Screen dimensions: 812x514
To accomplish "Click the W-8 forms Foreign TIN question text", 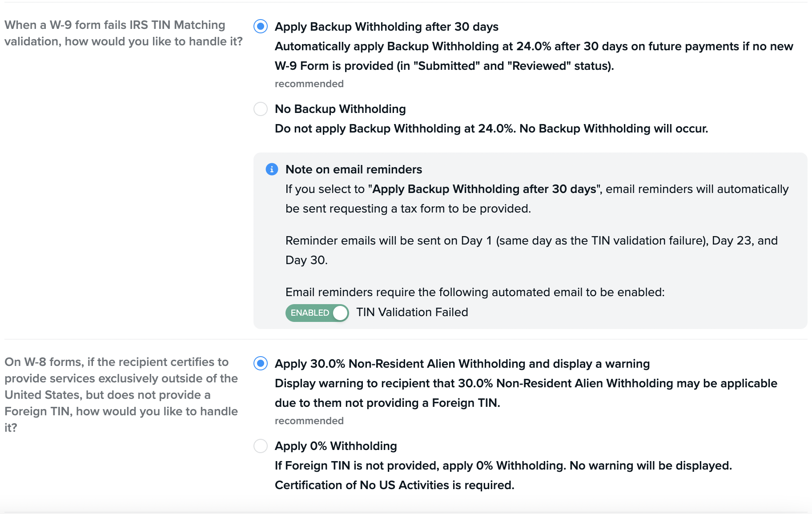I will click(121, 395).
